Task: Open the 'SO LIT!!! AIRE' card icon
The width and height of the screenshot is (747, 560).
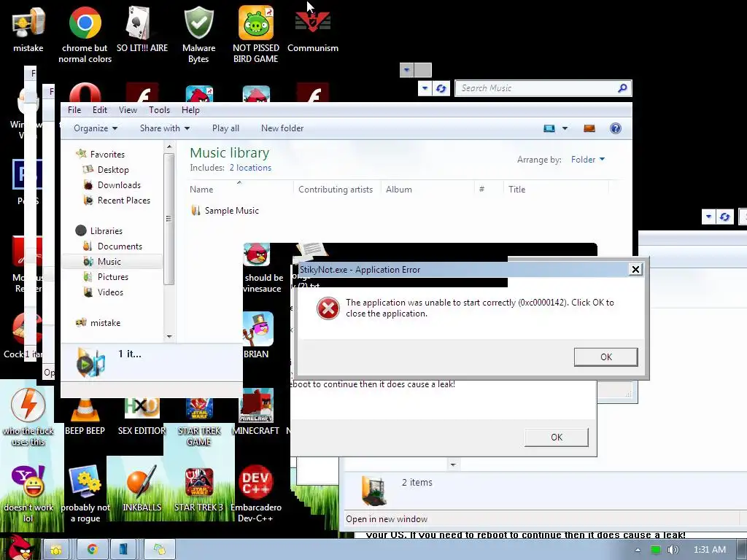Action: [x=142, y=28]
